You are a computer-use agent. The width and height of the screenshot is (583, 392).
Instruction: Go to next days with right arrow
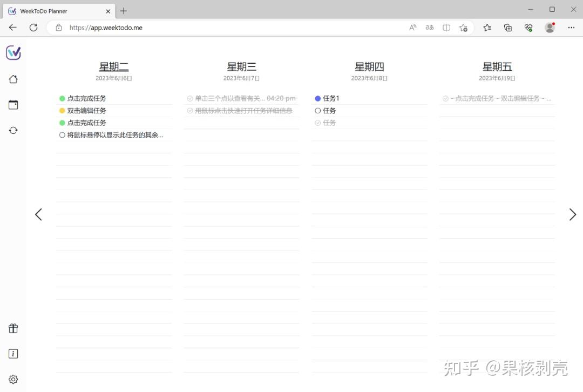(573, 214)
